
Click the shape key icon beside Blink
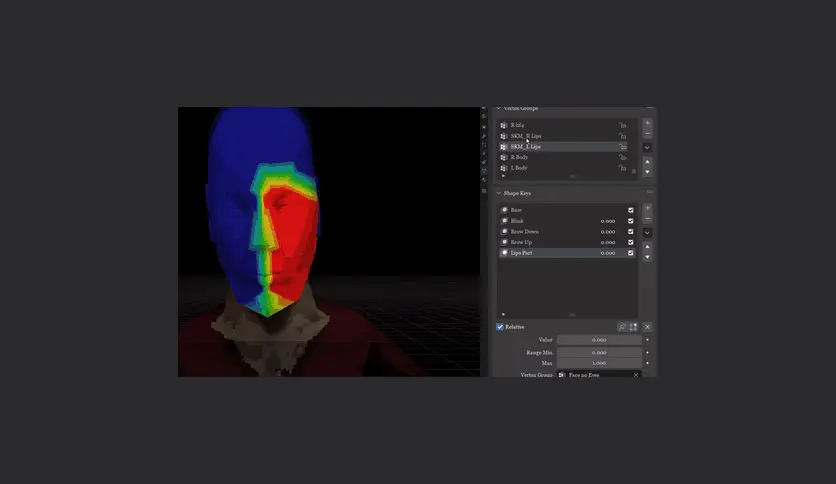(x=504, y=221)
